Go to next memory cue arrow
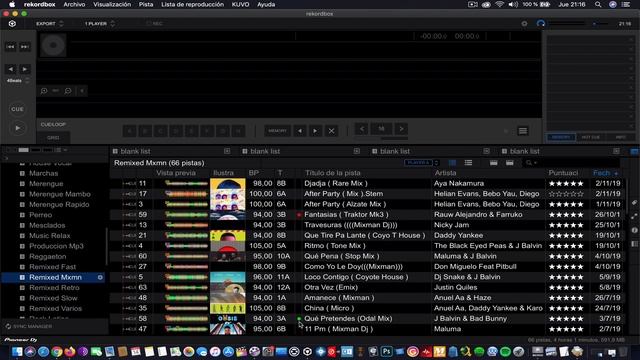This screenshot has width=640, height=360. [316, 131]
